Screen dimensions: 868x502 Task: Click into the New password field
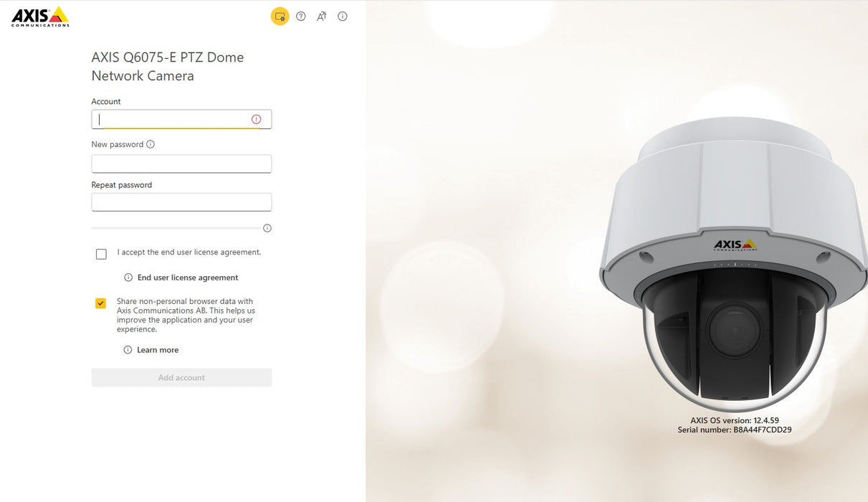point(181,164)
